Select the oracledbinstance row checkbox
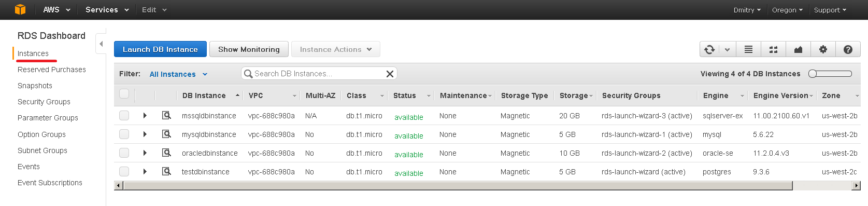The image size is (868, 206). pyautogui.click(x=124, y=153)
